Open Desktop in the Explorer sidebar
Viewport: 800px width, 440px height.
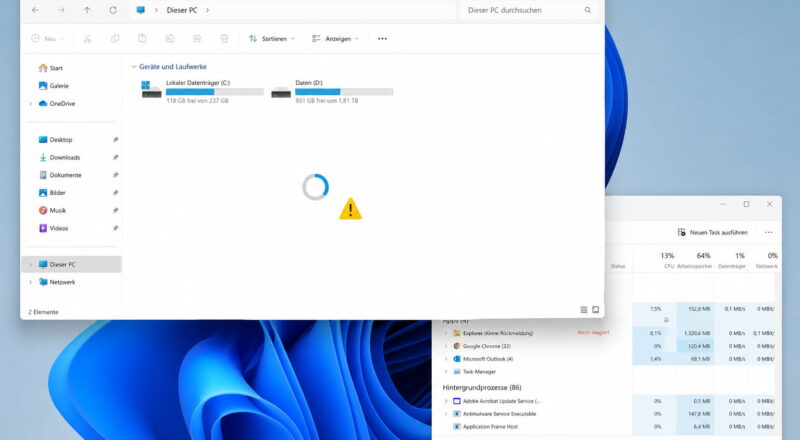click(61, 139)
